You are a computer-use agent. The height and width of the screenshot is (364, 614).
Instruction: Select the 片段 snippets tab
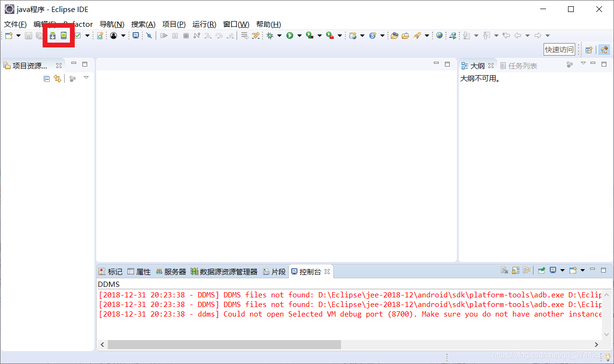[x=274, y=272]
